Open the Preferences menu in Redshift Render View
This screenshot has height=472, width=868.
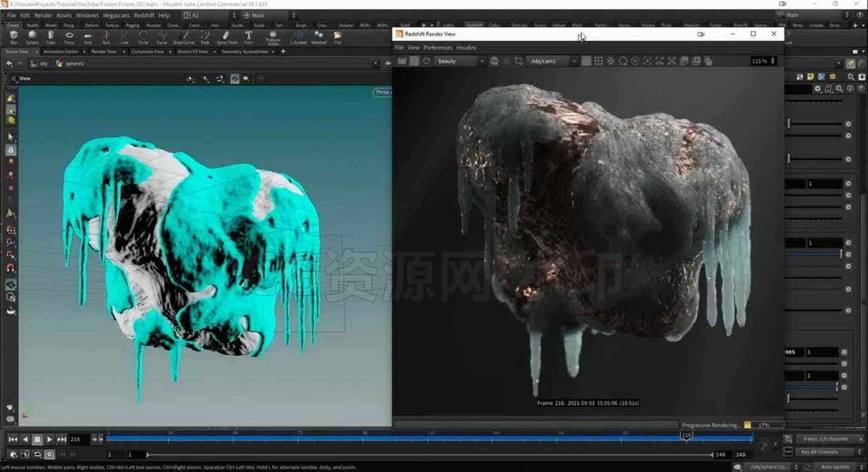pos(438,48)
